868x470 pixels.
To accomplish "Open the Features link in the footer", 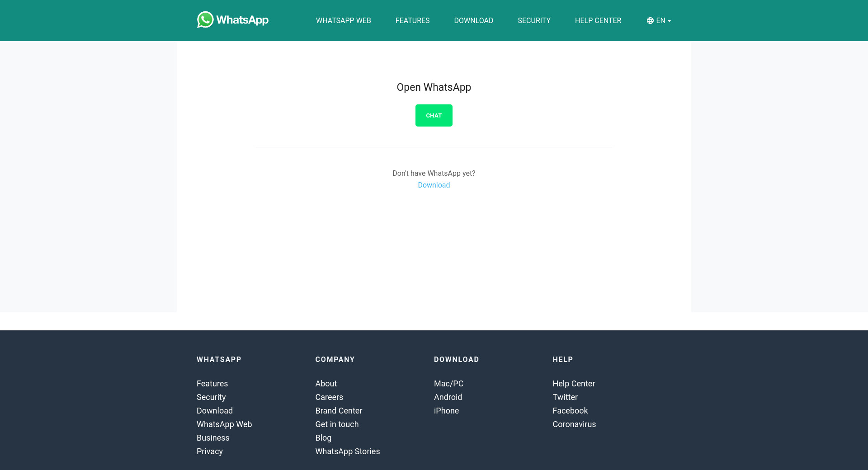I will click(212, 384).
